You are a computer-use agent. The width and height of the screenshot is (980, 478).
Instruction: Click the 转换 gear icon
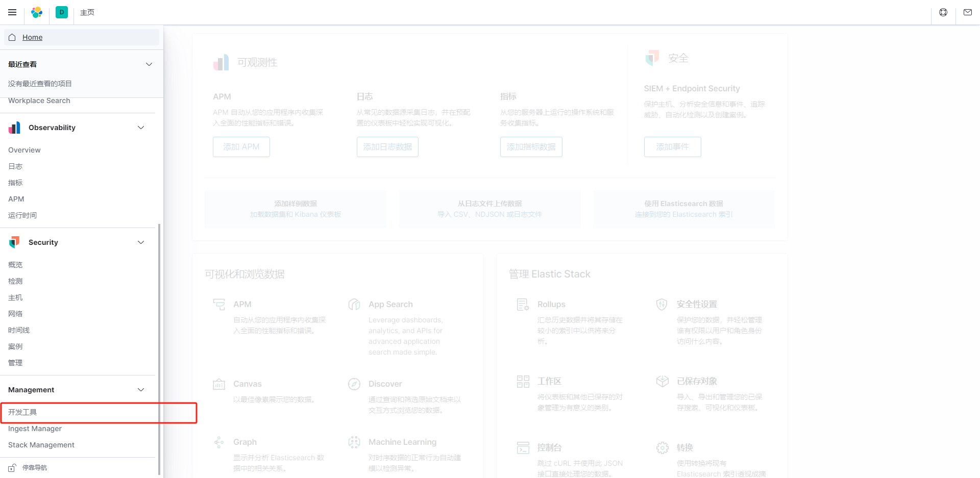coord(662,448)
